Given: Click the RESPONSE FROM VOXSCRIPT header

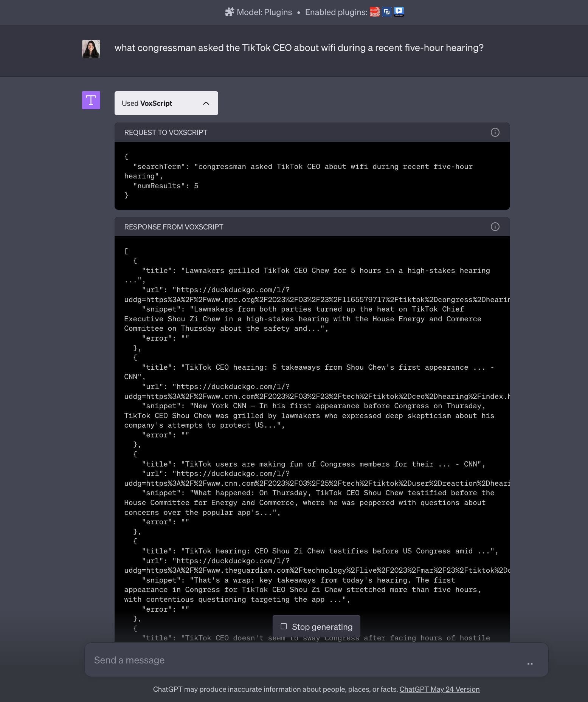Looking at the screenshot, I should click(x=174, y=227).
